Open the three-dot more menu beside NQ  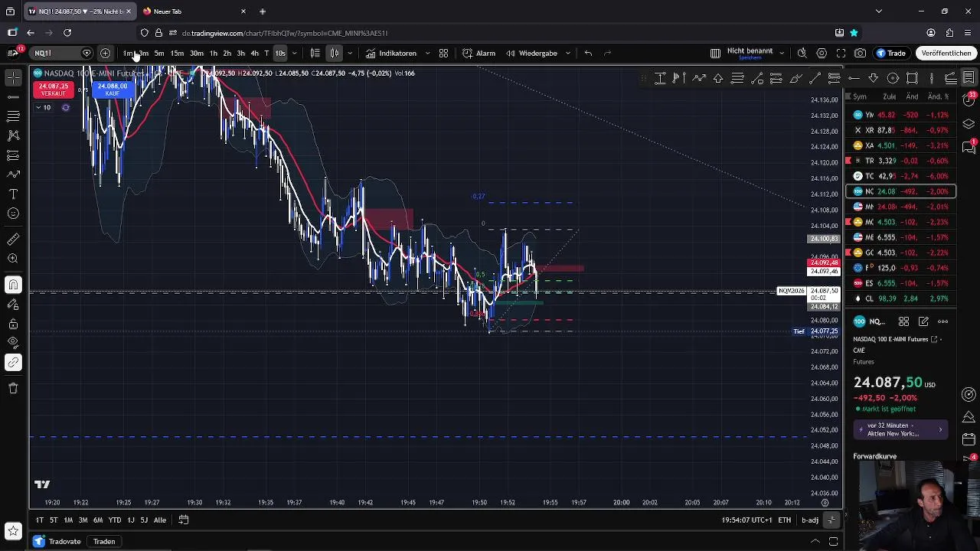click(x=943, y=321)
